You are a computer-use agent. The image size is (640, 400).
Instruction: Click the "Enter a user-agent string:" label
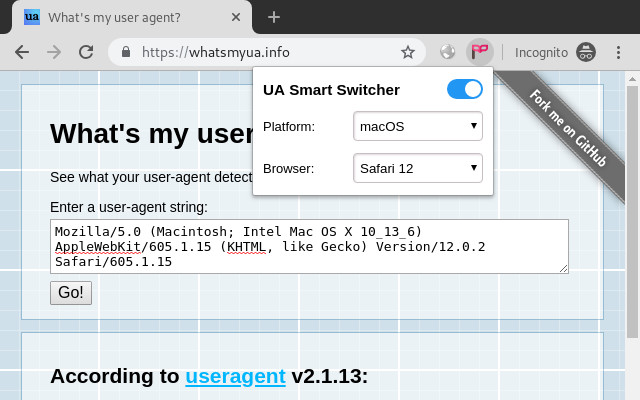pyautogui.click(x=129, y=207)
